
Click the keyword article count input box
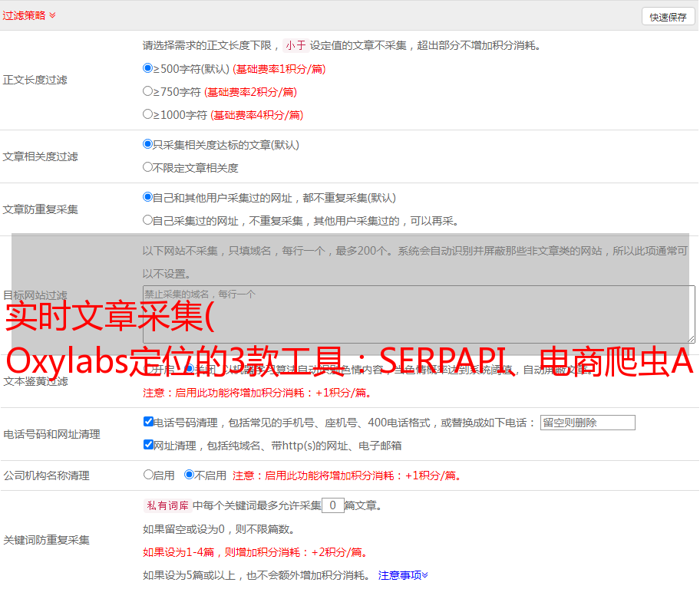(x=332, y=505)
